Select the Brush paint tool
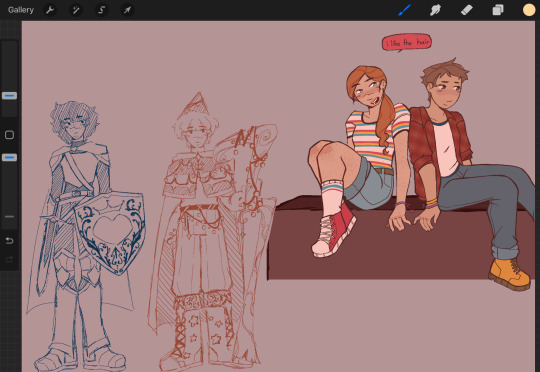540x372 pixels. click(x=405, y=10)
